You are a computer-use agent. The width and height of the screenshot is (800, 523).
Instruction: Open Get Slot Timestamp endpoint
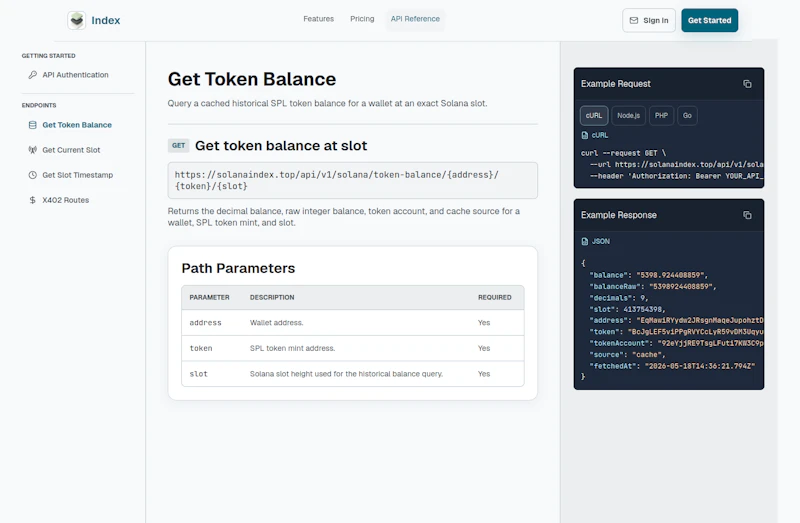tap(78, 175)
